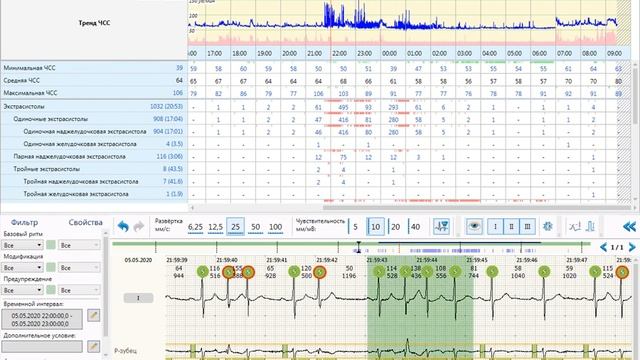Click the black cursor marker on the overview timeline
This screenshot has width=640, height=360.
click(358, 247)
